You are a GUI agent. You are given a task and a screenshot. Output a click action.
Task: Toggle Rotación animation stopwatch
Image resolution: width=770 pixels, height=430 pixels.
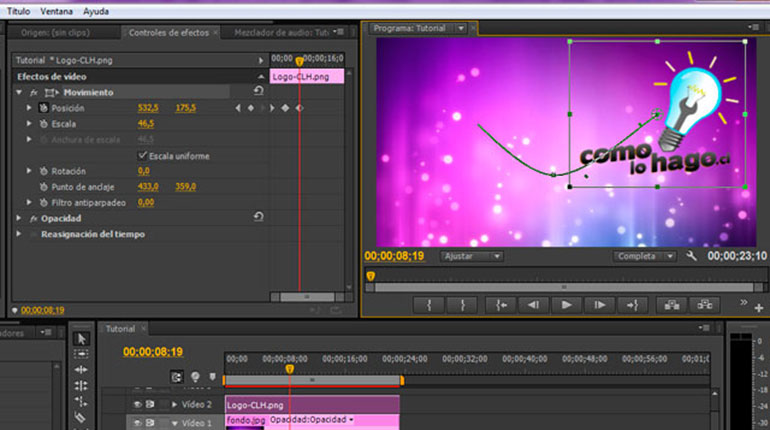tap(44, 171)
